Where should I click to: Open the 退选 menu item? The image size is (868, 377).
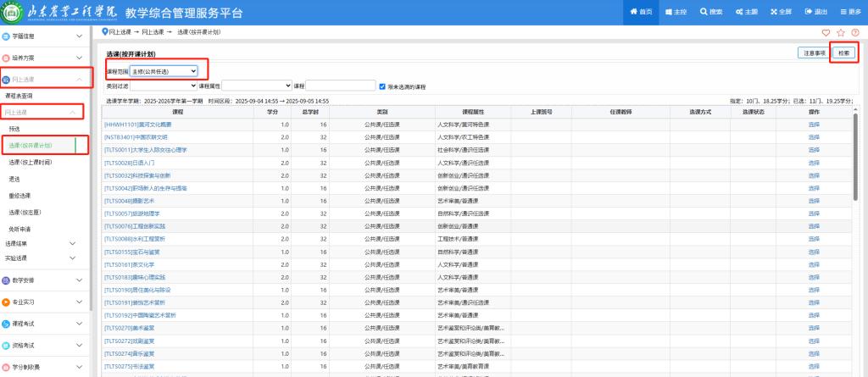[14, 179]
